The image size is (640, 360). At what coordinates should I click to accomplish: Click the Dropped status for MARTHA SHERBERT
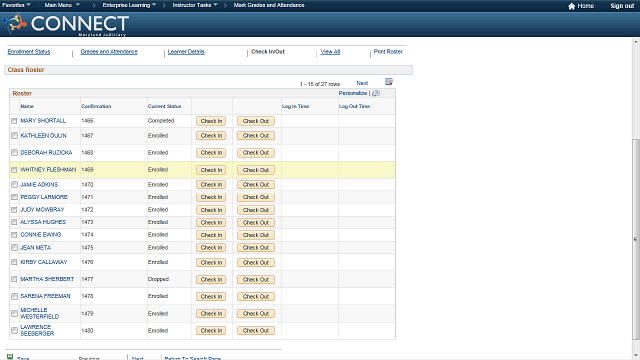click(158, 279)
